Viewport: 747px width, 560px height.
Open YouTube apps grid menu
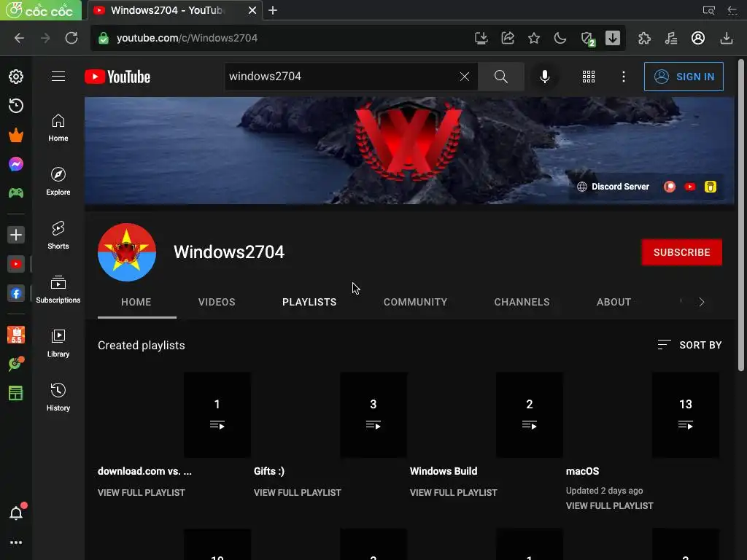tap(589, 76)
